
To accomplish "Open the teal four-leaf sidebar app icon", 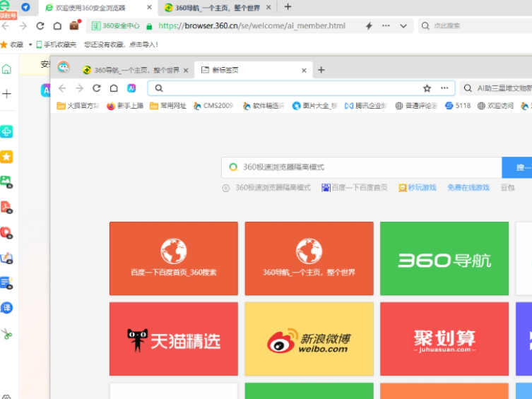I will 6,131.
